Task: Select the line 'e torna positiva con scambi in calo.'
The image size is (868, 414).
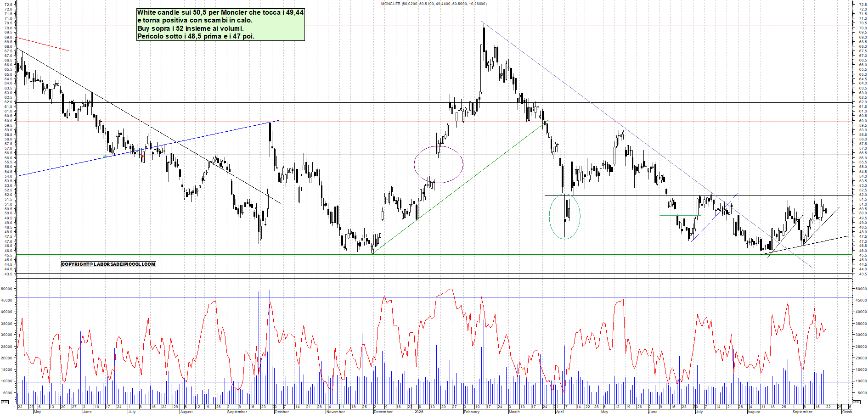Action: (195, 20)
